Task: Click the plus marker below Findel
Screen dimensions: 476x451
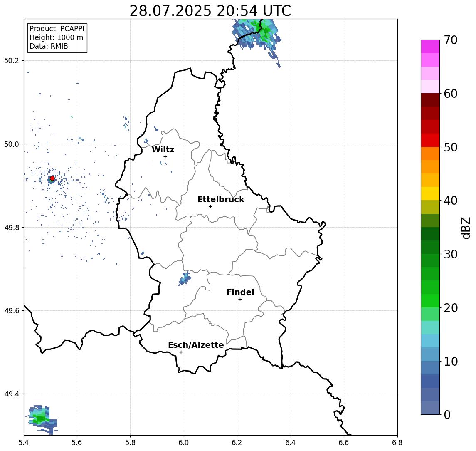Action: [240, 300]
